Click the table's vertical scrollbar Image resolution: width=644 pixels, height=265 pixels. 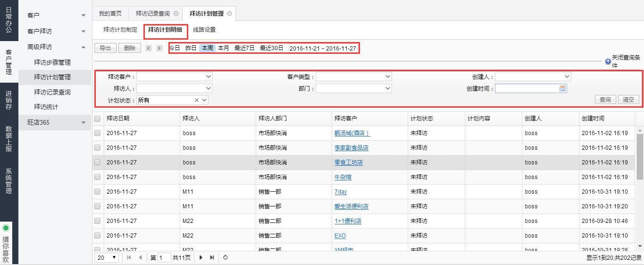click(640, 156)
